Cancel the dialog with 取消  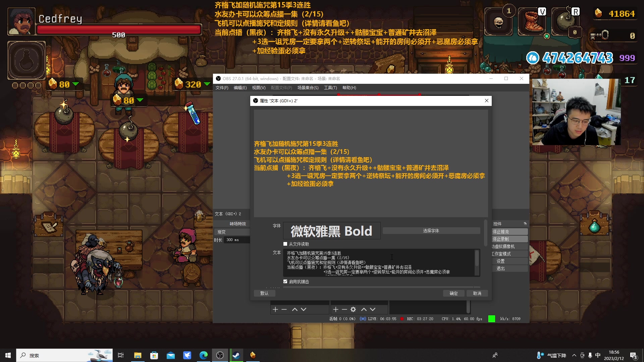pos(477,293)
